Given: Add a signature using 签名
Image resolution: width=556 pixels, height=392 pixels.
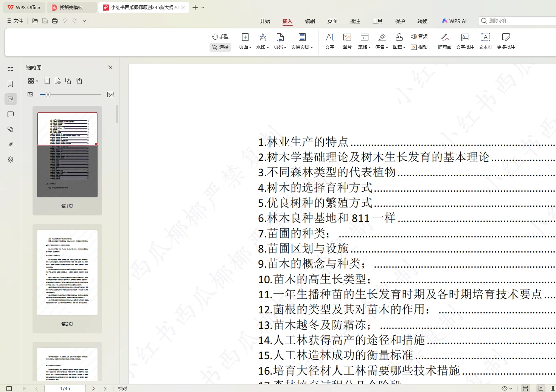Looking at the screenshot, I should (381, 41).
